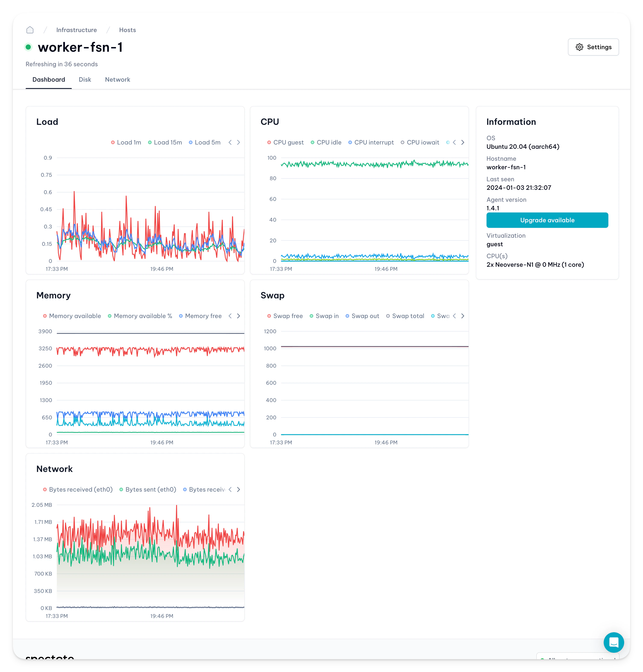This screenshot has height=672, width=643.
Task: Toggle Memory available % series
Action: [140, 316]
